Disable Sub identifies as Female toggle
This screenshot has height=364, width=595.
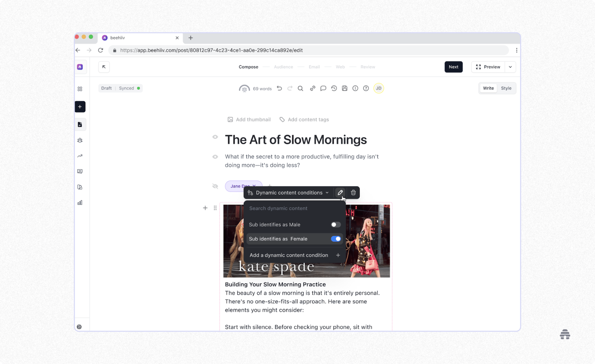point(336,239)
